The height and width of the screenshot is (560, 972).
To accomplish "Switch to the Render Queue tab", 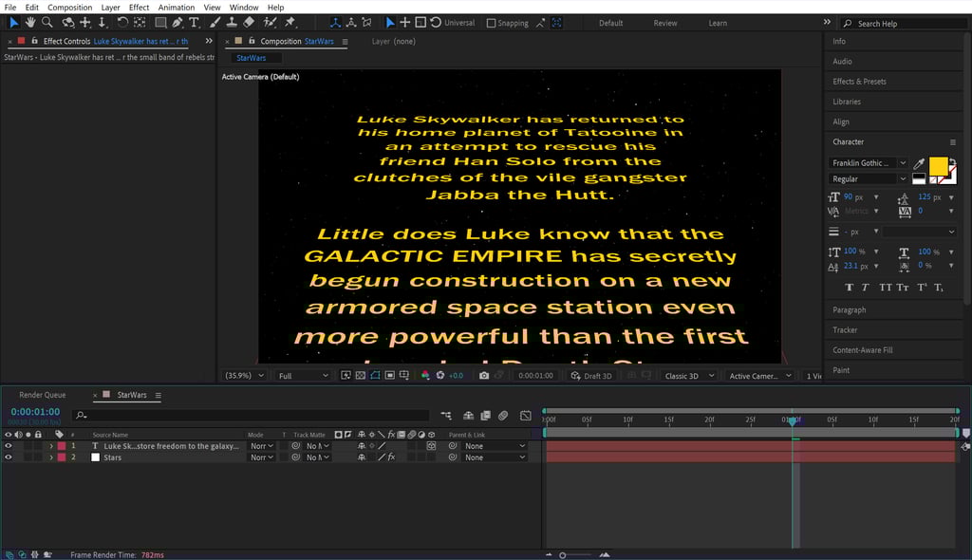I will pos(42,395).
